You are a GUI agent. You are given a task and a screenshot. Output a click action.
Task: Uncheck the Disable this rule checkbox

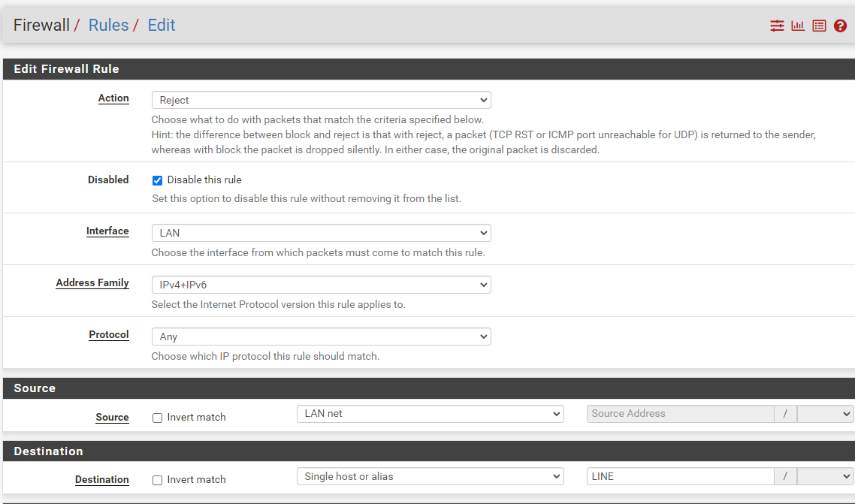tap(158, 180)
